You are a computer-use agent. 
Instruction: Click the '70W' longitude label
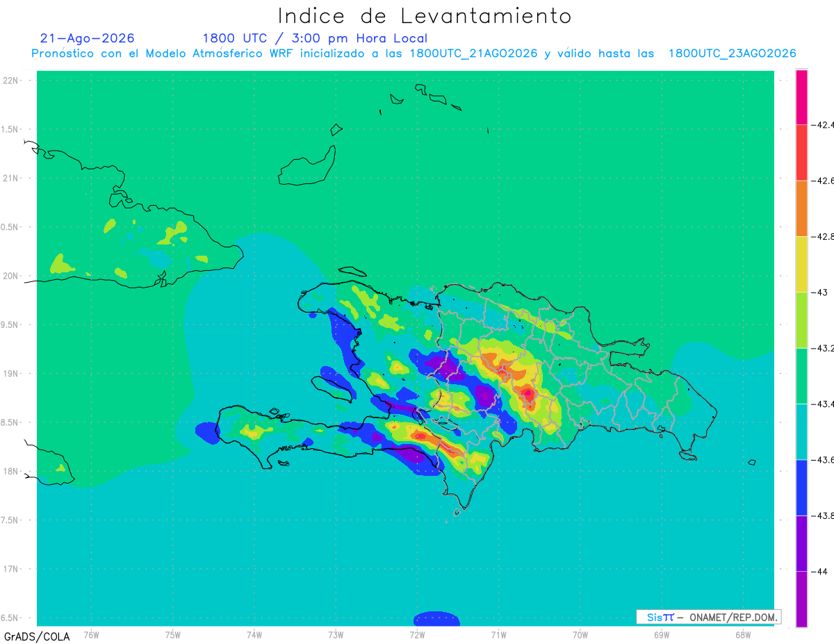[580, 634]
